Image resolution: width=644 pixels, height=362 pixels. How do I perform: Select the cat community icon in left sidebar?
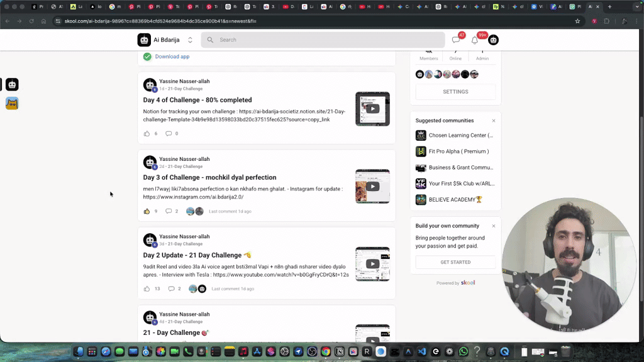click(12, 104)
